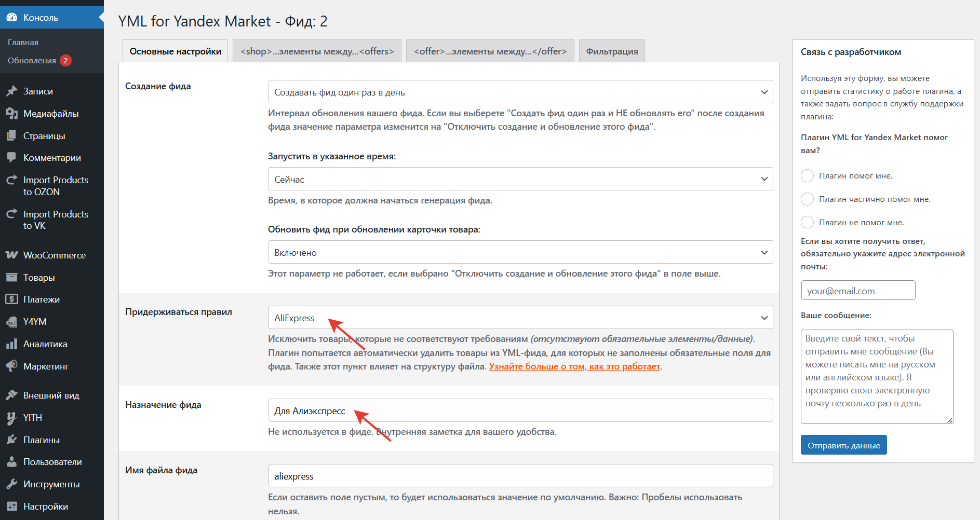
Task: Choose 'Плагин не помог мне' radio
Action: click(807, 223)
